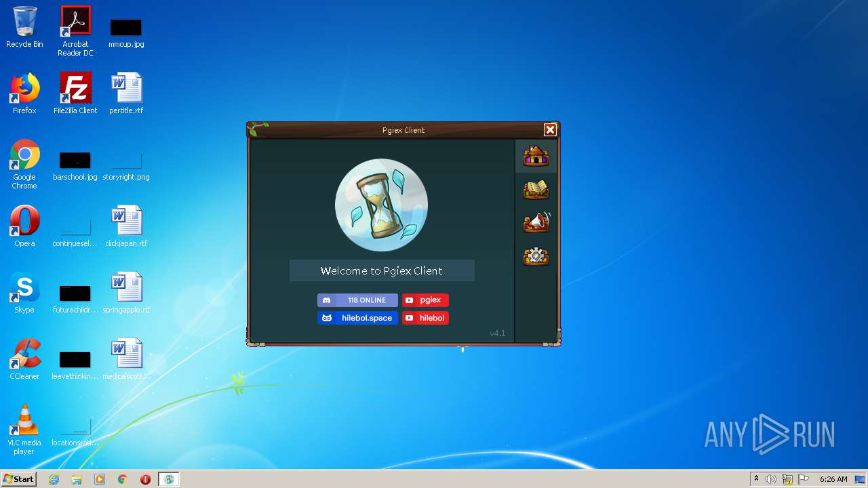
Task: Select the Recycle Bin desktop icon
Action: tap(24, 28)
